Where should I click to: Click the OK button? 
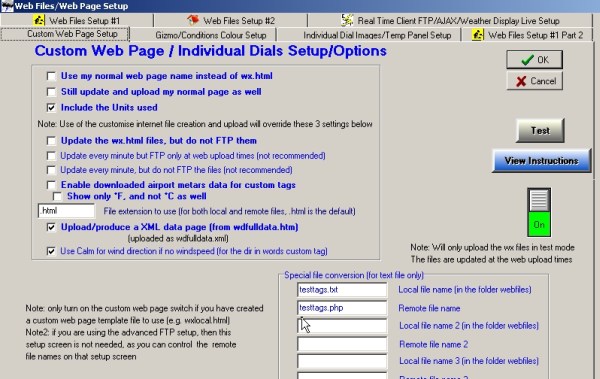534,60
